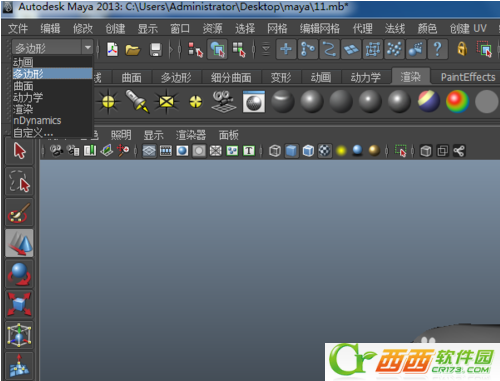Choose the Lasso select tool
The image size is (500, 381).
tap(19, 182)
